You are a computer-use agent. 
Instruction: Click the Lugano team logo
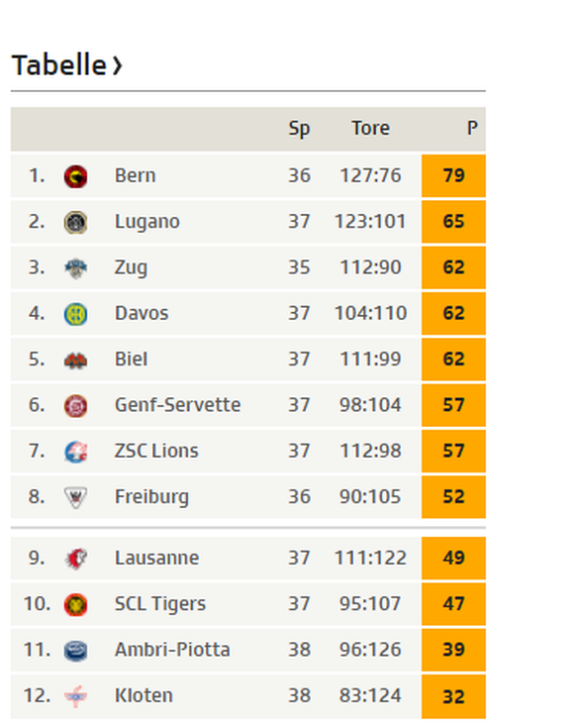[75, 223]
